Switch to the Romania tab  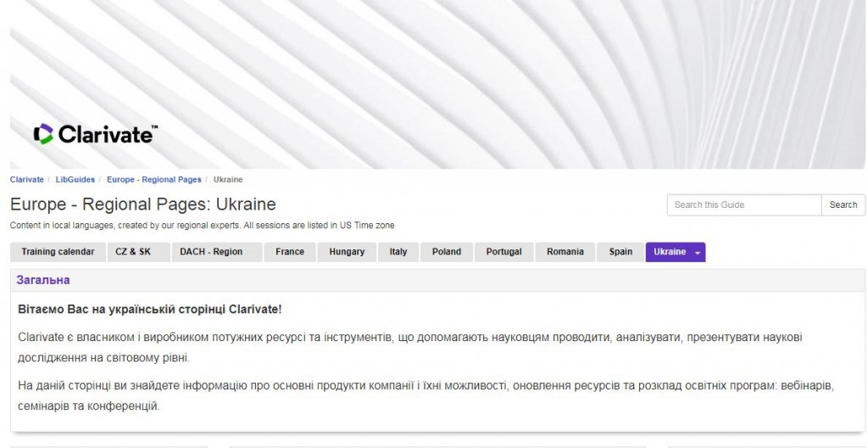click(565, 252)
